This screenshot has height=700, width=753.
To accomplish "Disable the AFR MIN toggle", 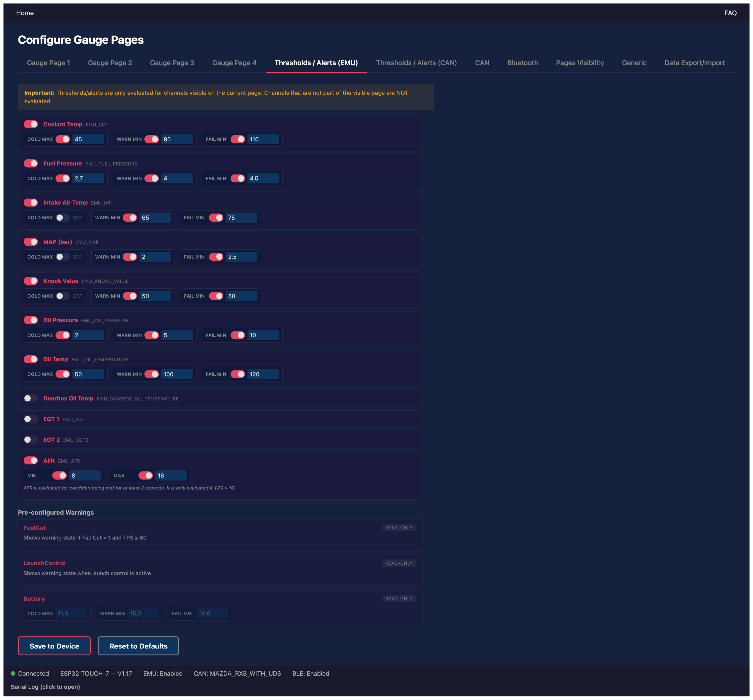I will [x=60, y=476].
